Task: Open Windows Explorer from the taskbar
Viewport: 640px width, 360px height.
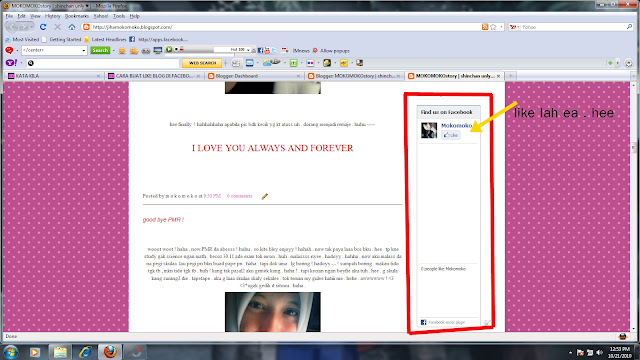Action: 60,352
